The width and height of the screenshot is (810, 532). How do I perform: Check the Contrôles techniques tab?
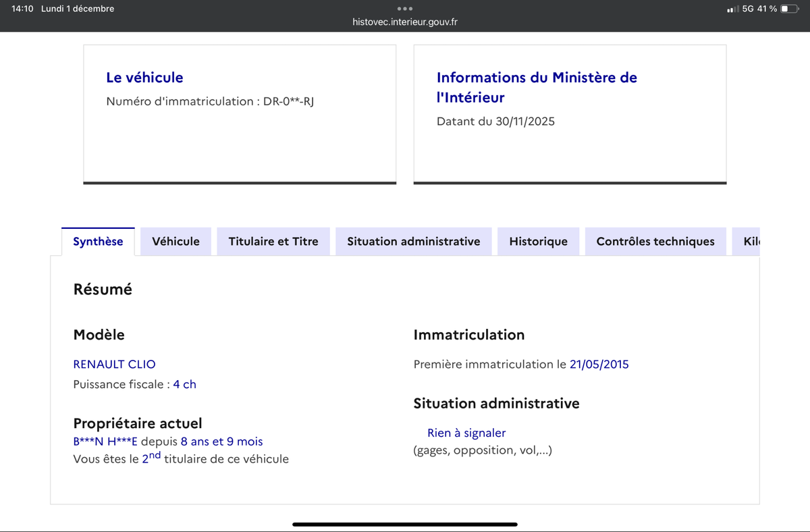(x=655, y=241)
